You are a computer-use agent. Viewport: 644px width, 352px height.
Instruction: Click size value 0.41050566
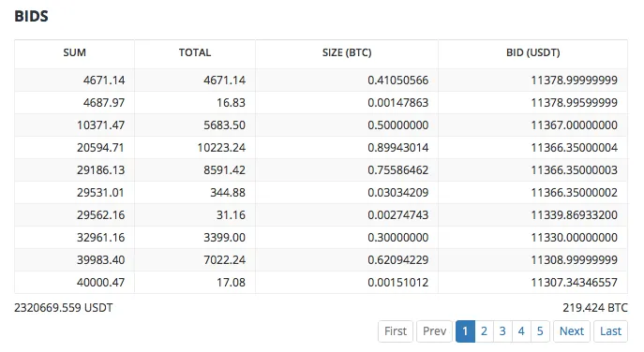coord(398,80)
